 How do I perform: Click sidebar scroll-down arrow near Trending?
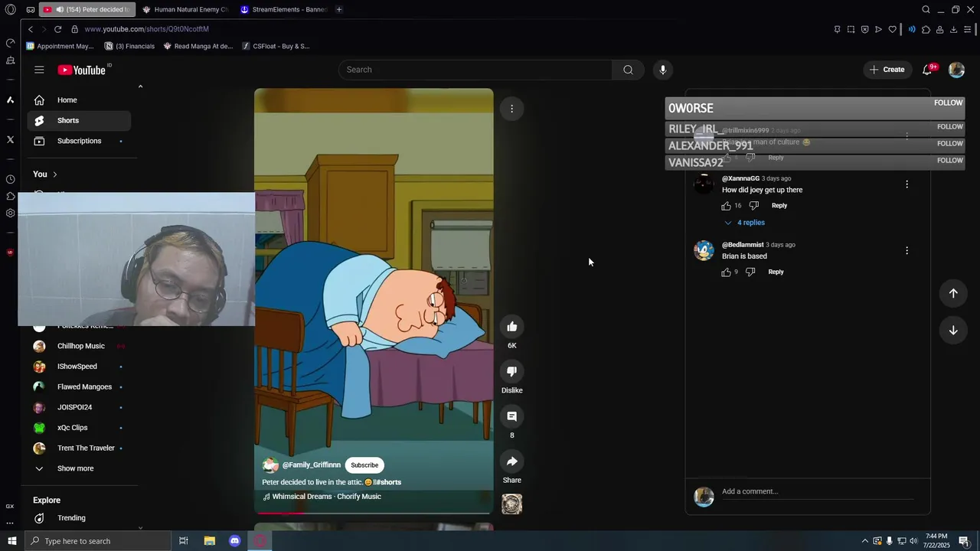click(x=140, y=527)
